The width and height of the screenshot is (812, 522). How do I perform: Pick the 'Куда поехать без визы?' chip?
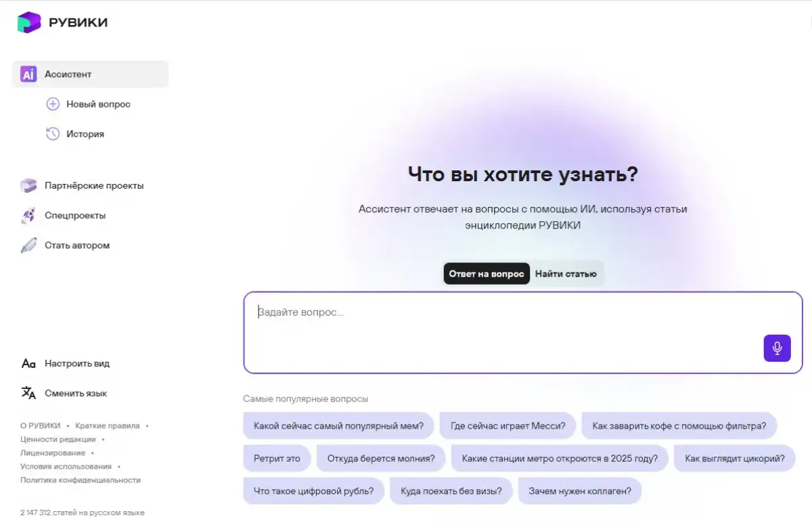coord(451,491)
